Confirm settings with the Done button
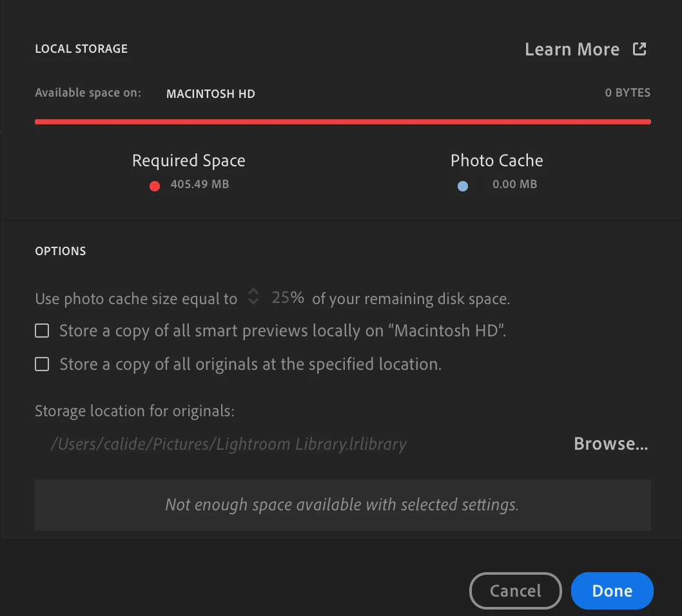Image resolution: width=682 pixels, height=616 pixels. [x=612, y=591]
